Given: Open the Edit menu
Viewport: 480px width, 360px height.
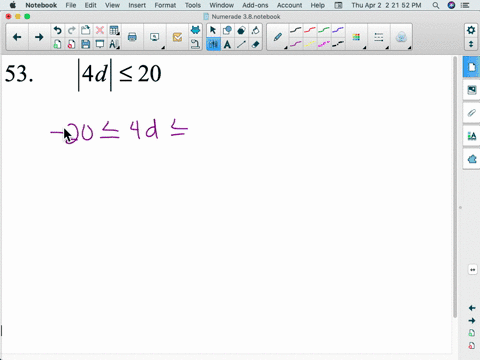Looking at the screenshot, I should [90, 5].
